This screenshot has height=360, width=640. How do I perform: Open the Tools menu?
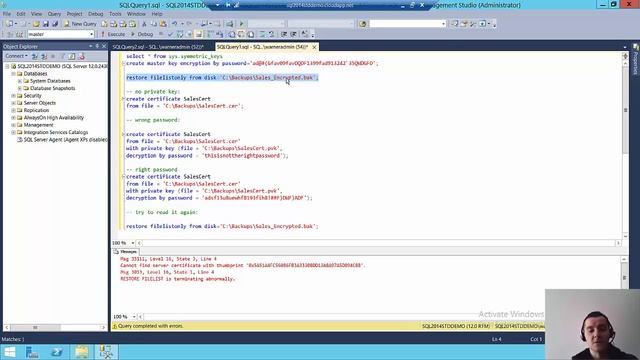click(115, 14)
